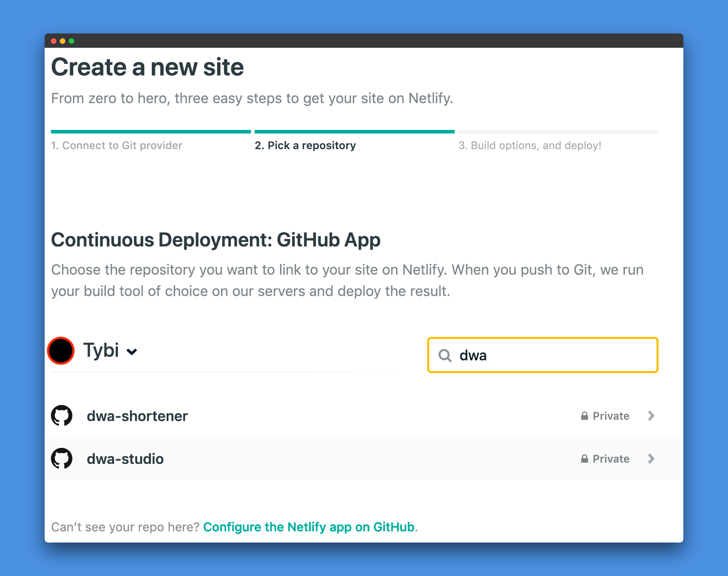Go to step 1 Connect to Git provider
This screenshot has height=576, width=728.
(117, 146)
